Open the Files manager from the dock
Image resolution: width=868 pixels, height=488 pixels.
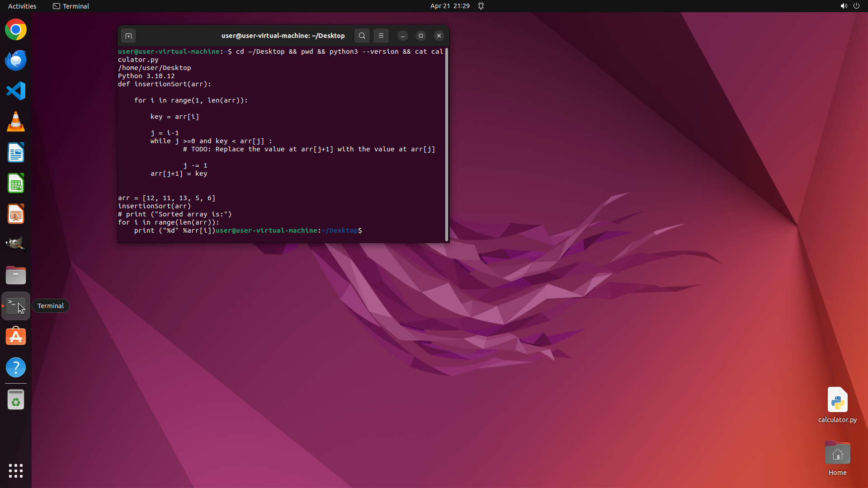16,275
